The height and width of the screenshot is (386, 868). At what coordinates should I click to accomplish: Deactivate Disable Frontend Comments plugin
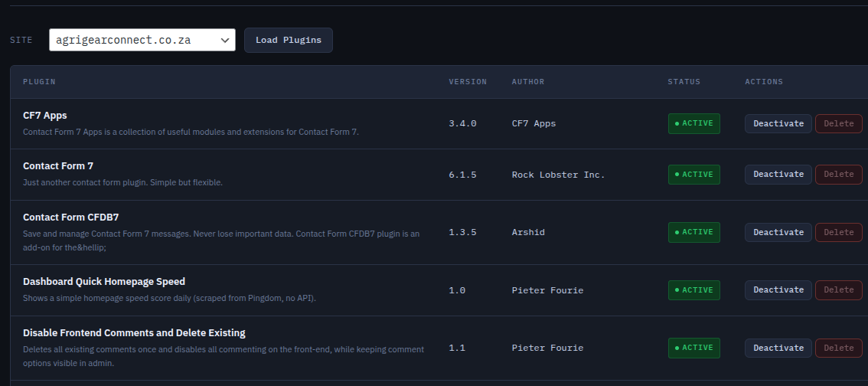click(778, 348)
